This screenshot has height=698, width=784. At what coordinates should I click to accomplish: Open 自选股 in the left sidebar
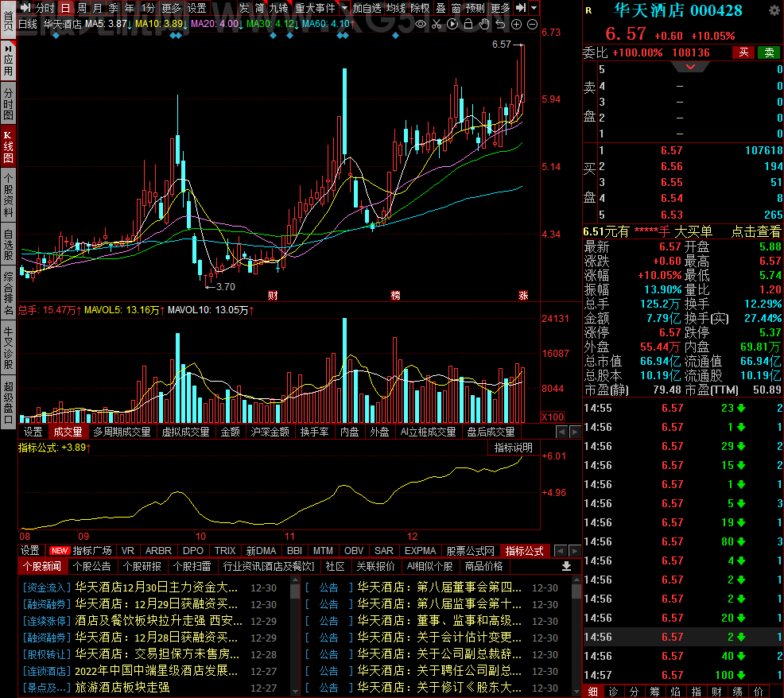(x=8, y=245)
